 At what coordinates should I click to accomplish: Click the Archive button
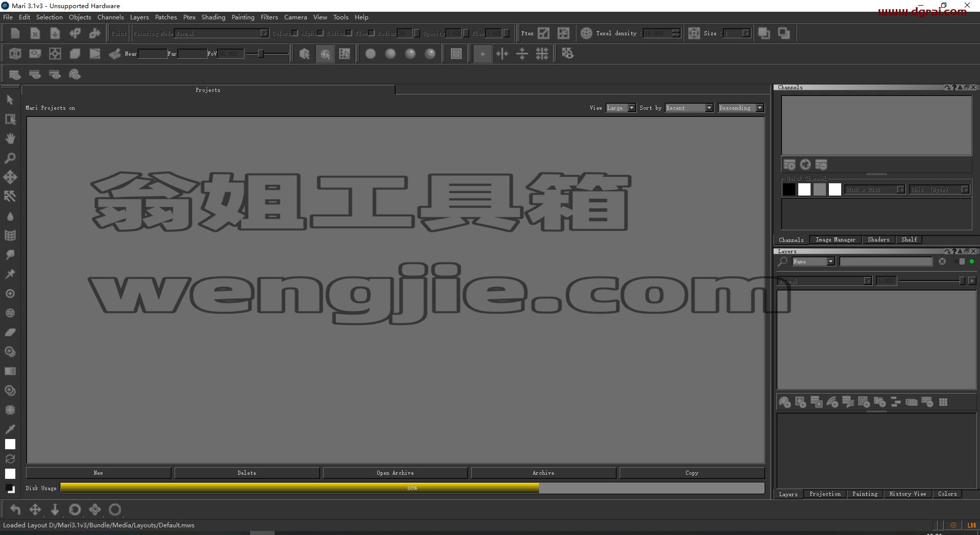point(543,473)
